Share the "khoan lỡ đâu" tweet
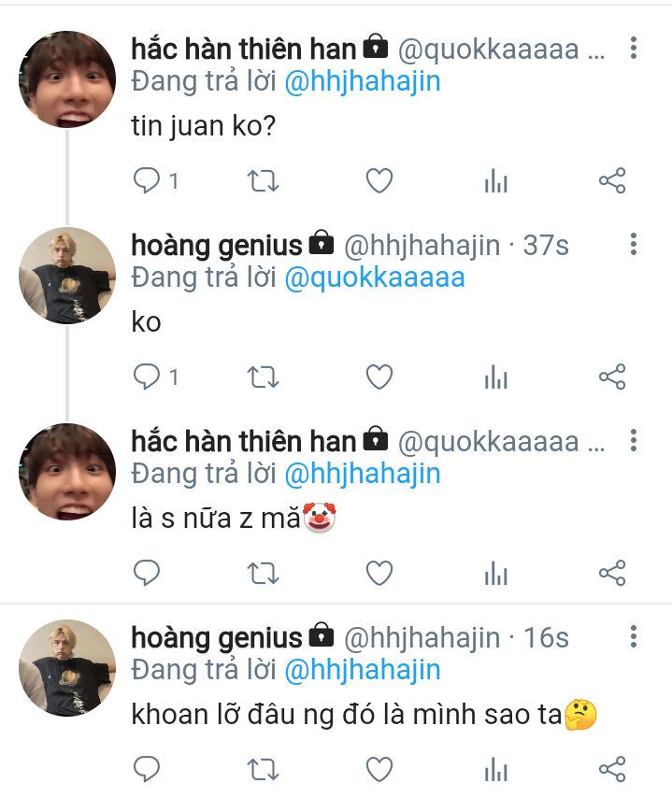 point(611,768)
